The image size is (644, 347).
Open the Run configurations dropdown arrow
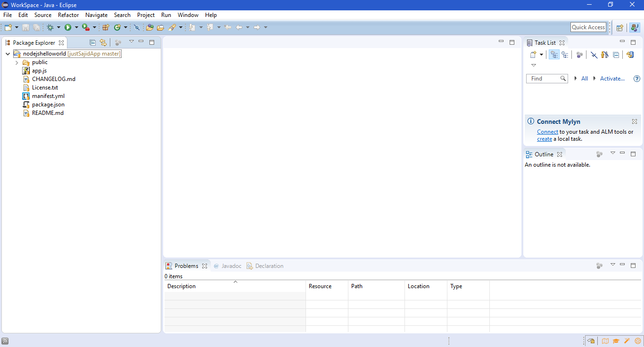click(76, 27)
